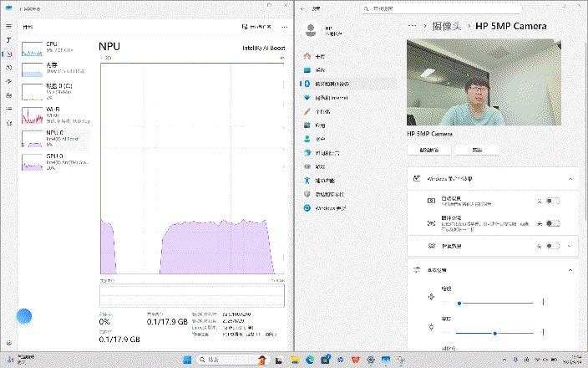Select GPU 0 in performance list

[x=55, y=161]
